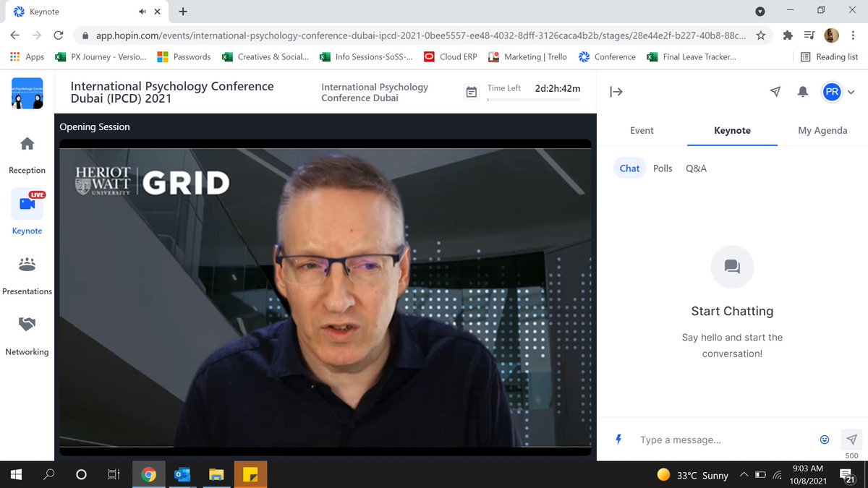This screenshot has height=488, width=868.
Task: Select the Q&A sub-tab
Action: (x=696, y=168)
